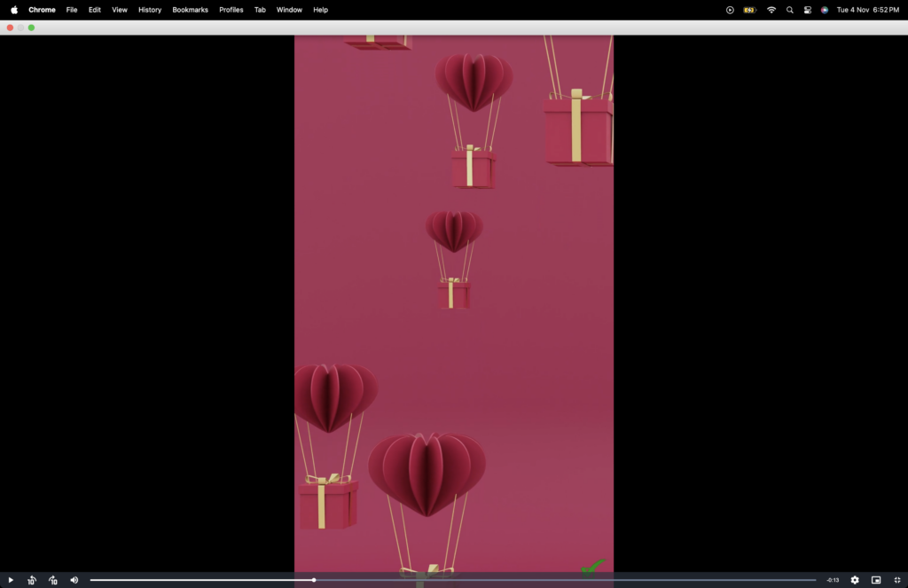
Task: Open Spotlight search in menu bar
Action: click(789, 10)
